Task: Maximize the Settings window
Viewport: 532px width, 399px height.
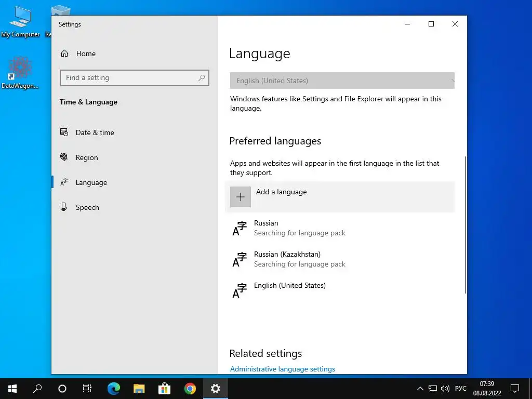Action: click(431, 24)
